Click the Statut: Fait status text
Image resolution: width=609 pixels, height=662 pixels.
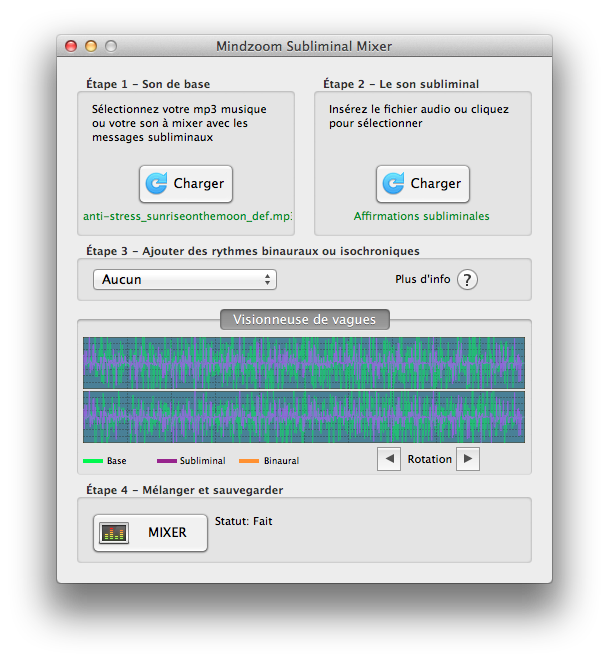[244, 521]
